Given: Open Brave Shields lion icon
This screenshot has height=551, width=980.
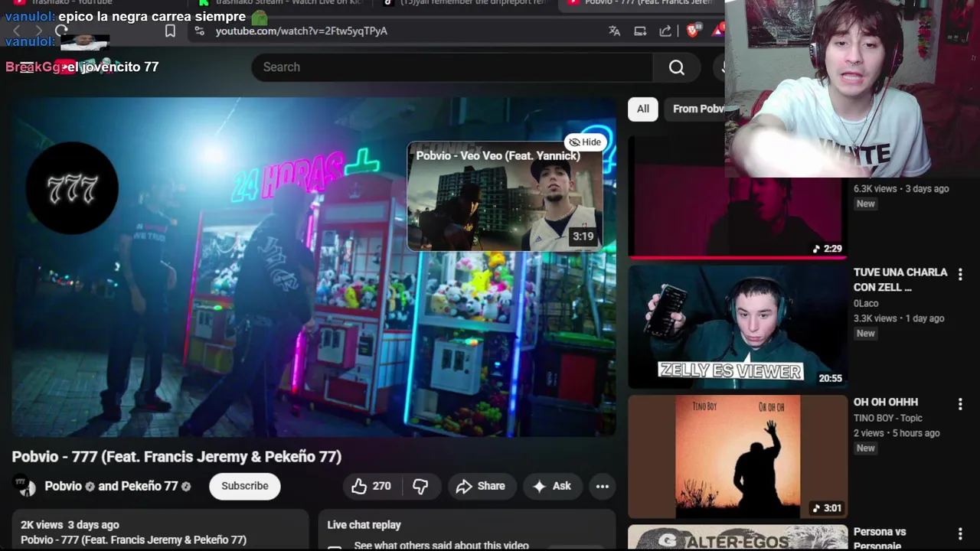Looking at the screenshot, I should [x=693, y=31].
